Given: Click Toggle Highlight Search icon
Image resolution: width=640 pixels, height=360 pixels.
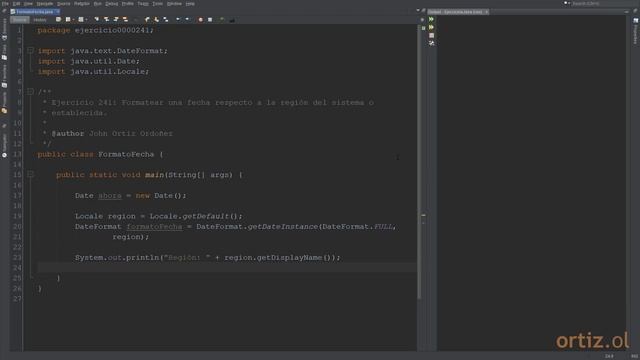Looking at the screenshot, I should (125, 19).
